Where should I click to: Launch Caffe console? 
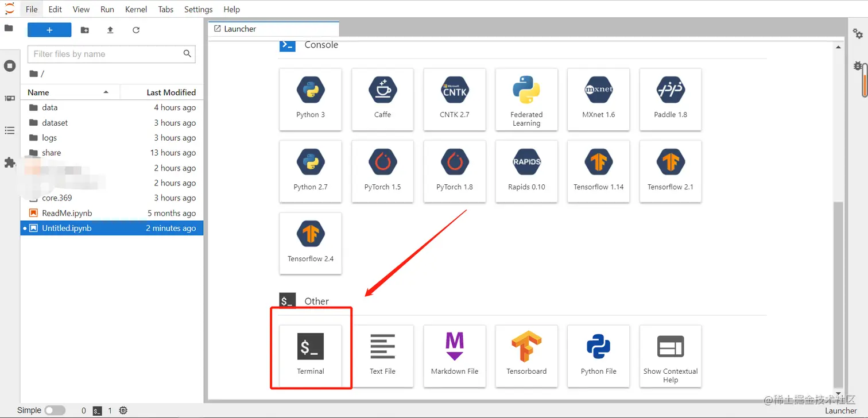pyautogui.click(x=382, y=99)
